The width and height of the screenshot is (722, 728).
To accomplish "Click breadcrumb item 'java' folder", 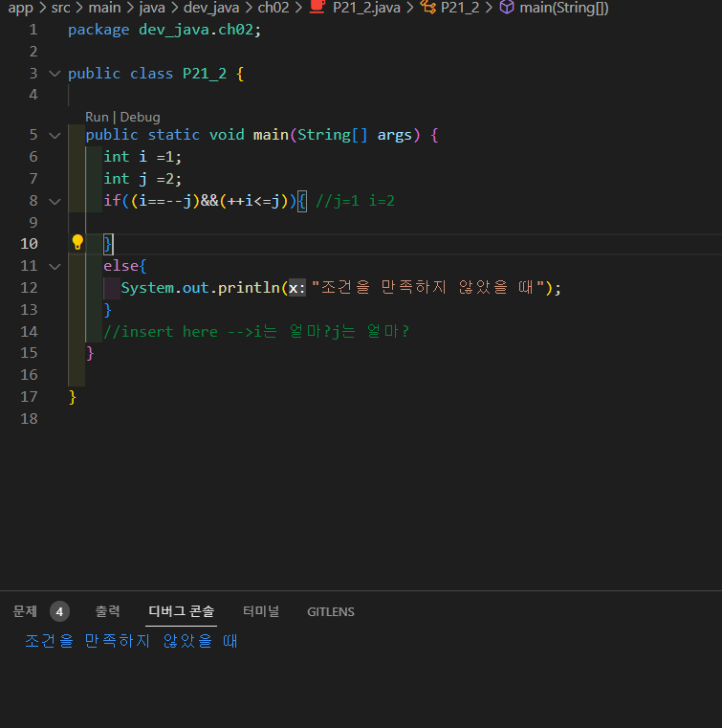I will pyautogui.click(x=152, y=8).
